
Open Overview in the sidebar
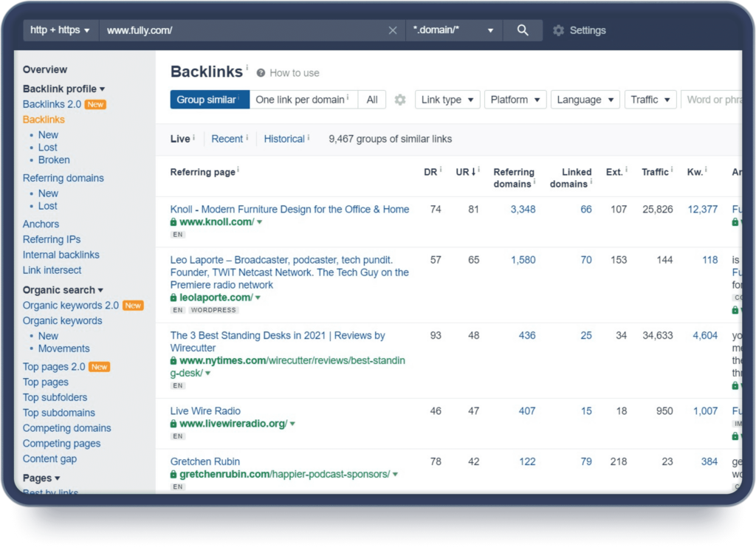tap(45, 70)
